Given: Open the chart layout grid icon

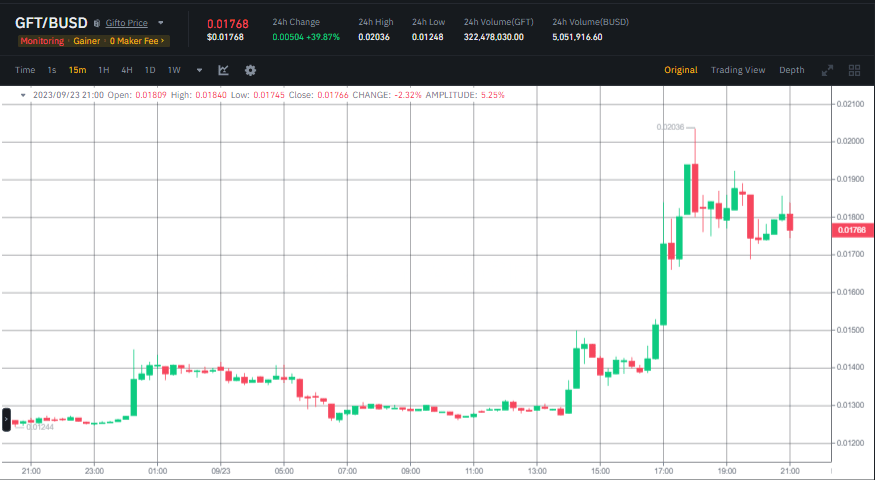Looking at the screenshot, I should (x=854, y=70).
